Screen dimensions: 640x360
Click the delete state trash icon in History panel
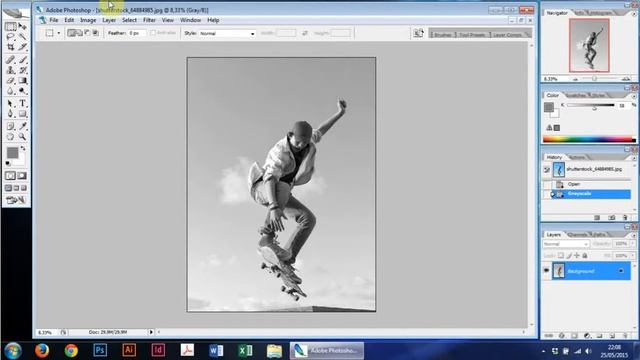(625, 218)
